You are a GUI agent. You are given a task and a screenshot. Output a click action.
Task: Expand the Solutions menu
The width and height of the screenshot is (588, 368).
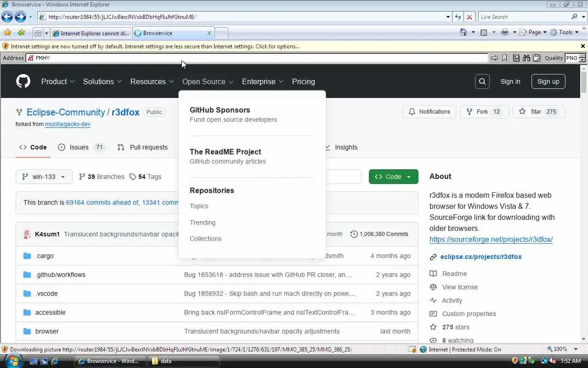(102, 81)
